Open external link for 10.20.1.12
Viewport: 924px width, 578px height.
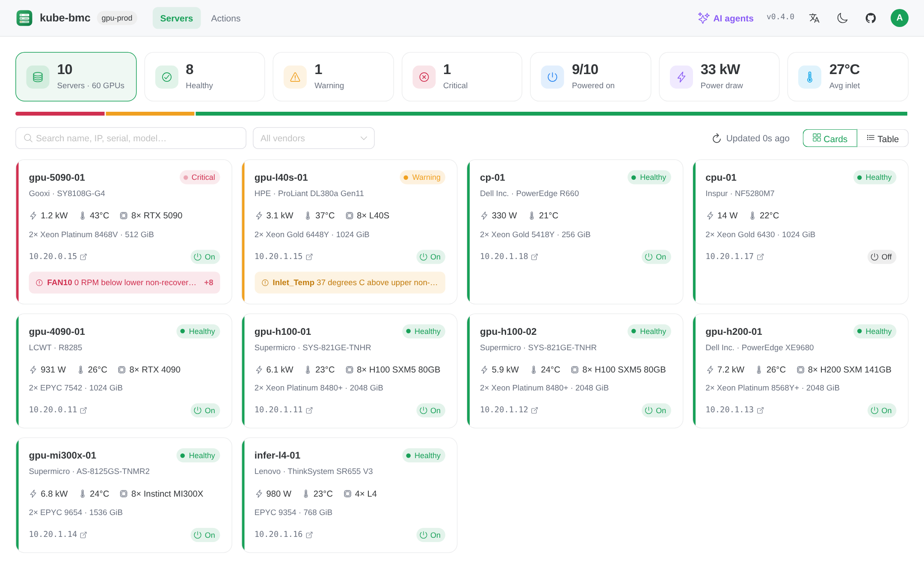tap(535, 410)
